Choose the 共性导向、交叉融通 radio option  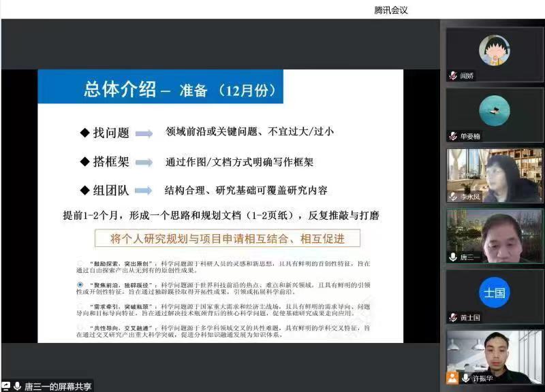tap(80, 327)
